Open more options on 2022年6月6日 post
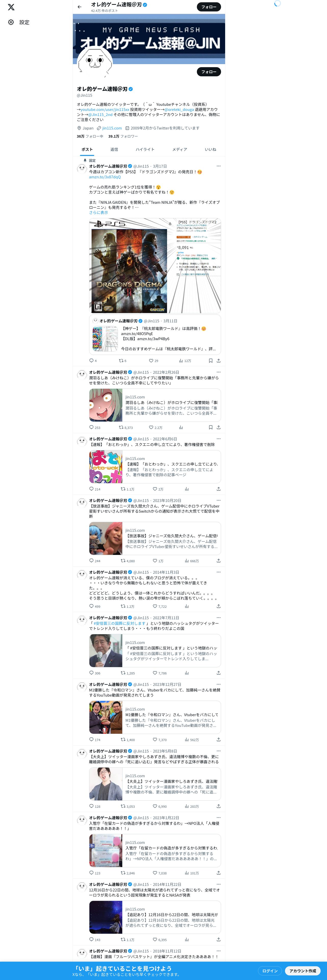The height and width of the screenshot is (980, 327). coord(219,439)
